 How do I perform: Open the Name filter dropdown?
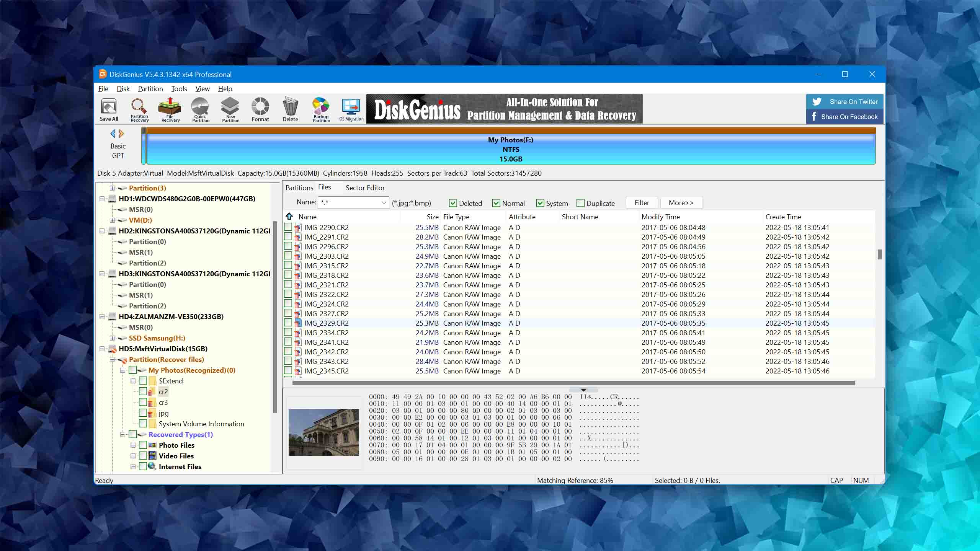(384, 203)
